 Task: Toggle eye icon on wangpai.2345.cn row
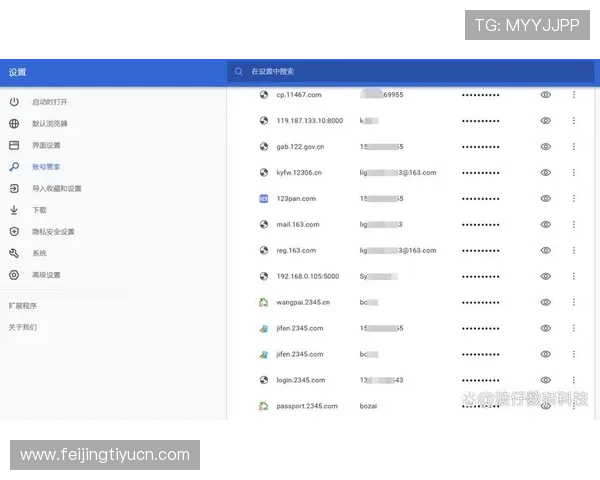[x=546, y=302]
